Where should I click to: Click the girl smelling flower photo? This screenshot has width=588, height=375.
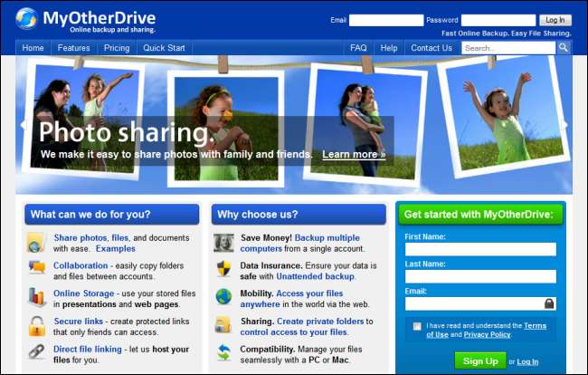[x=226, y=129]
